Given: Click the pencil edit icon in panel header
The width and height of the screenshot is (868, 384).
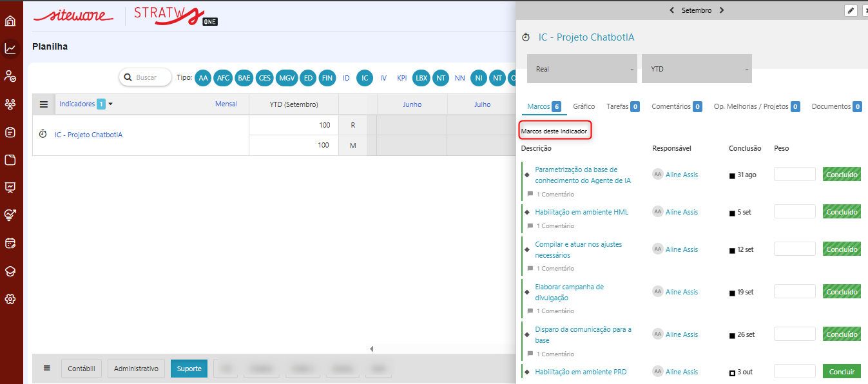Looking at the screenshot, I should (851, 10).
